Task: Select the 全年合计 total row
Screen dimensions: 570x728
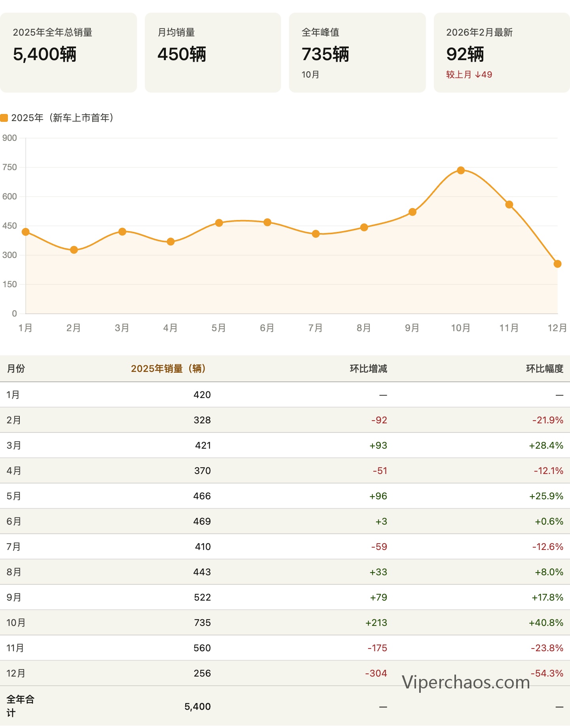Action: pyautogui.click(x=285, y=706)
